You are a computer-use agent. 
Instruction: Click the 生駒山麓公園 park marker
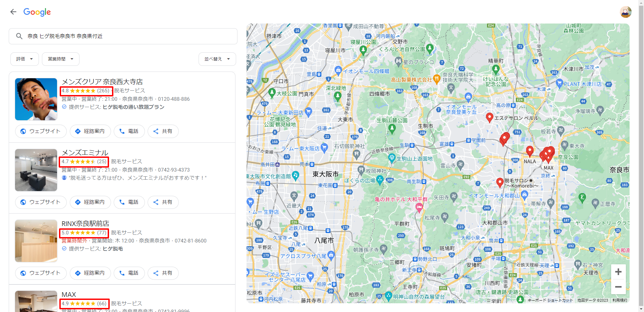click(392, 128)
